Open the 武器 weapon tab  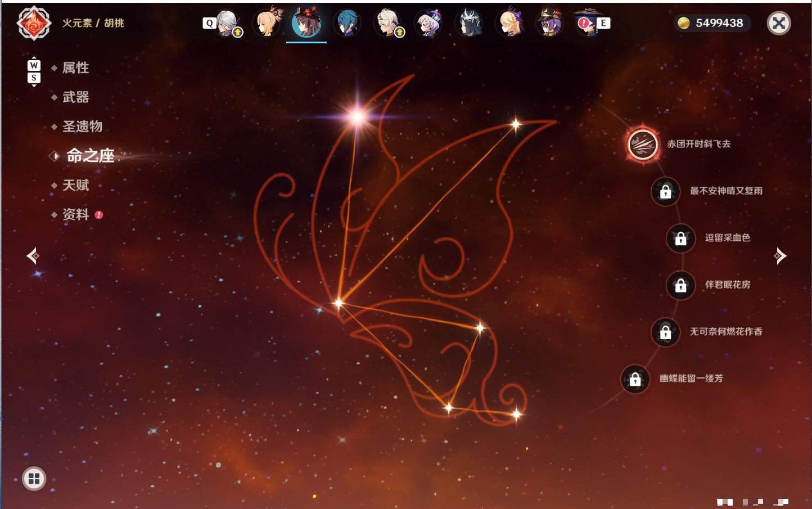click(x=75, y=97)
